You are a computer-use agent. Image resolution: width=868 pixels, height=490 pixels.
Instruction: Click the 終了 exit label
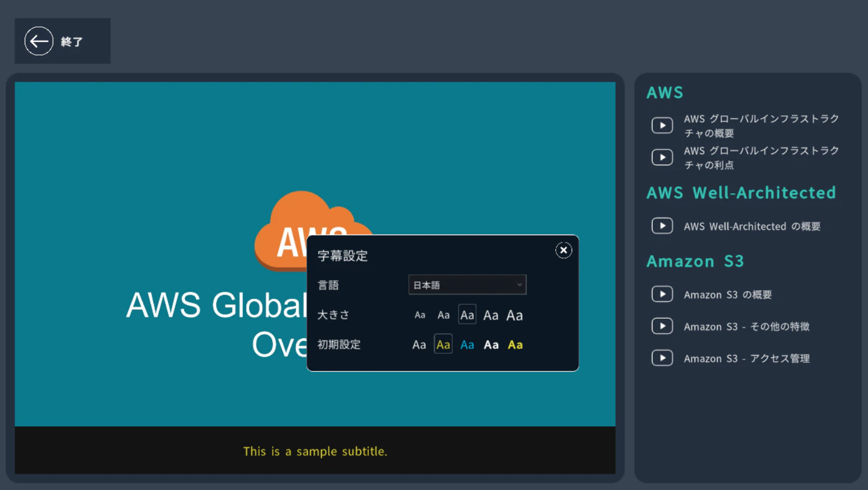coord(72,41)
